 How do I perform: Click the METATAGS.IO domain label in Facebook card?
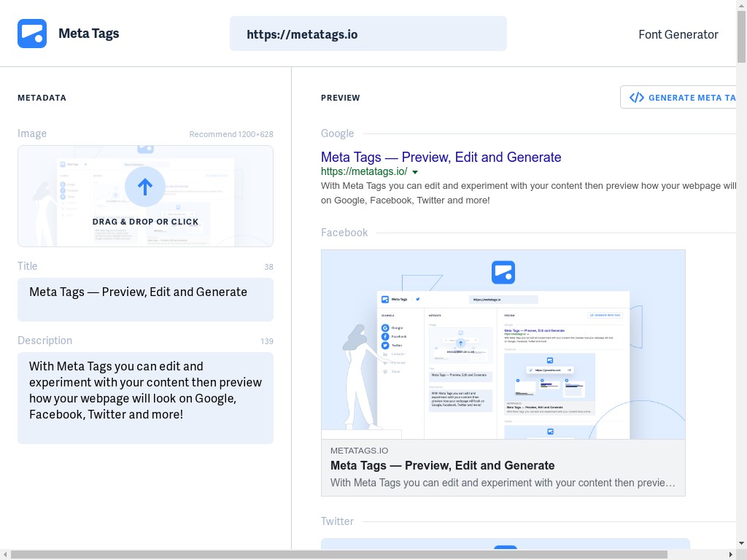(x=359, y=451)
